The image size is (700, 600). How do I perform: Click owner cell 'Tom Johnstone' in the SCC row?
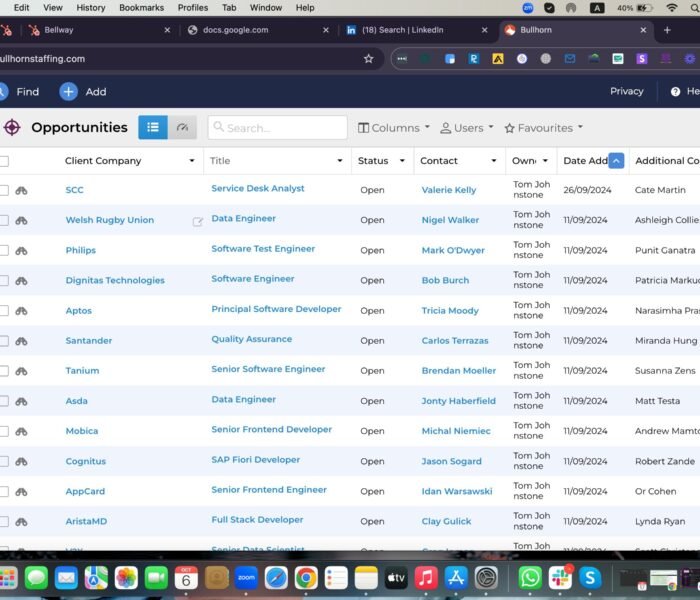coord(531,190)
